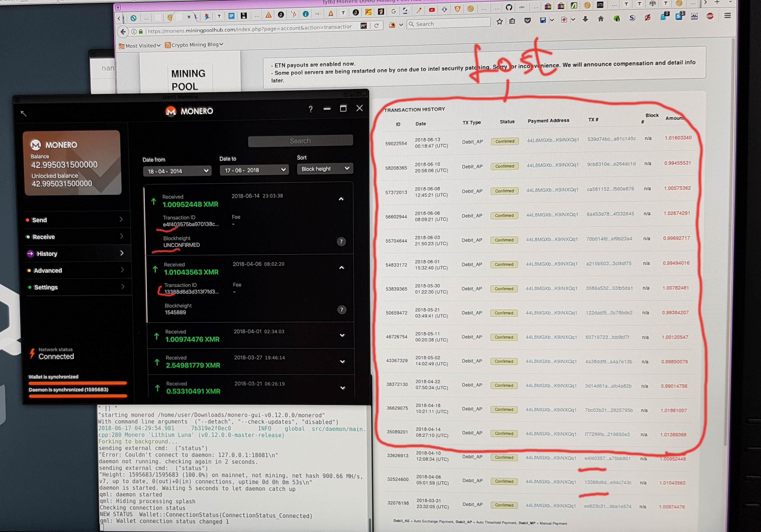The height and width of the screenshot is (532, 761).
Task: Click the Confirmed badge for ID 32076198
Action: point(504,505)
